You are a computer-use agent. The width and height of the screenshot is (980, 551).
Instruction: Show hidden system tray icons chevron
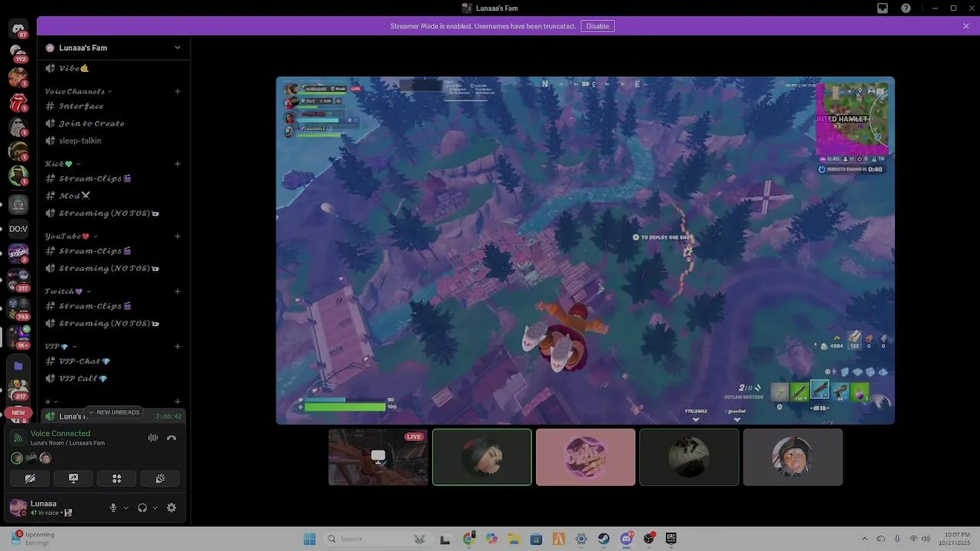864,539
